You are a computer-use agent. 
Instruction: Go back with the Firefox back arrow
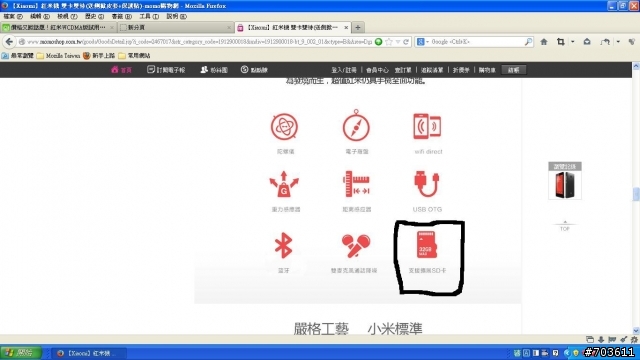click(9, 42)
